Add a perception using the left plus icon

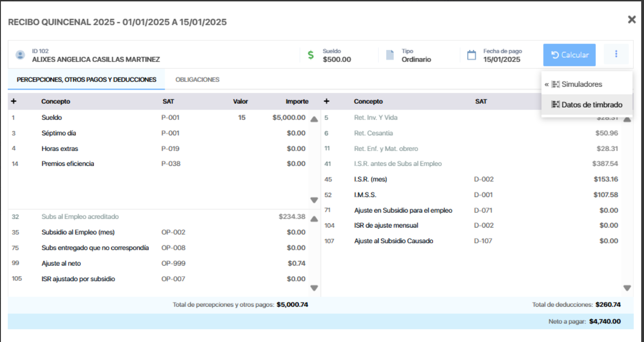pyautogui.click(x=13, y=101)
